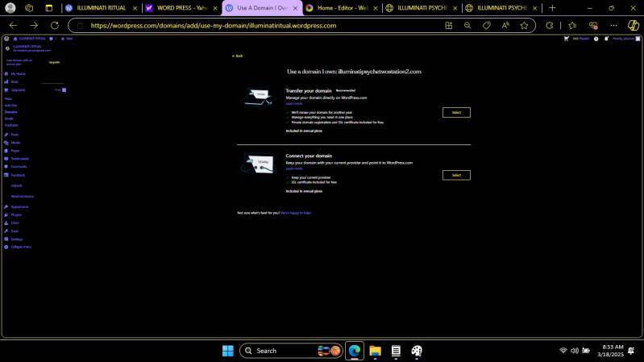The width and height of the screenshot is (644, 362).
Task: Open the Favorites list icon
Action: pyautogui.click(x=572, y=26)
